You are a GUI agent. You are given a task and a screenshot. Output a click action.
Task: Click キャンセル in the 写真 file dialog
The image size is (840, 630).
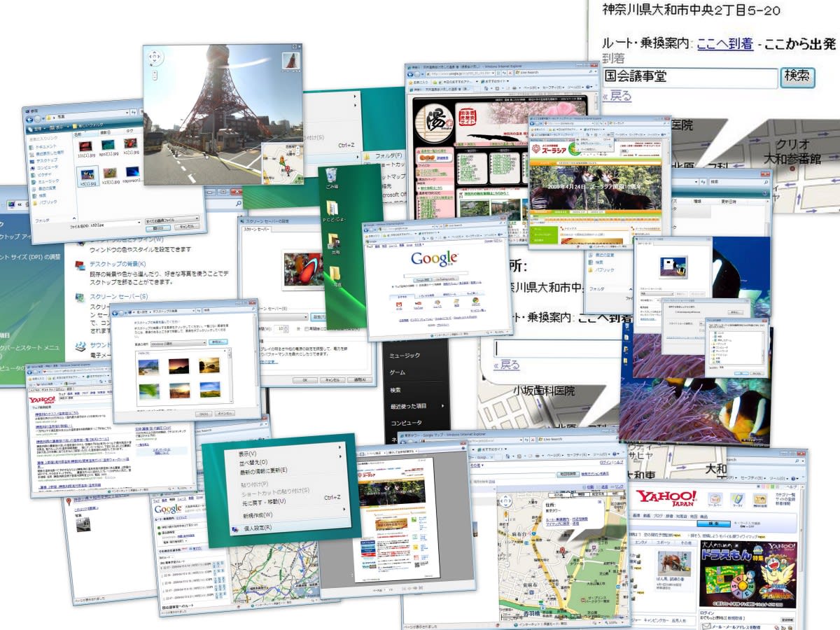(x=185, y=227)
